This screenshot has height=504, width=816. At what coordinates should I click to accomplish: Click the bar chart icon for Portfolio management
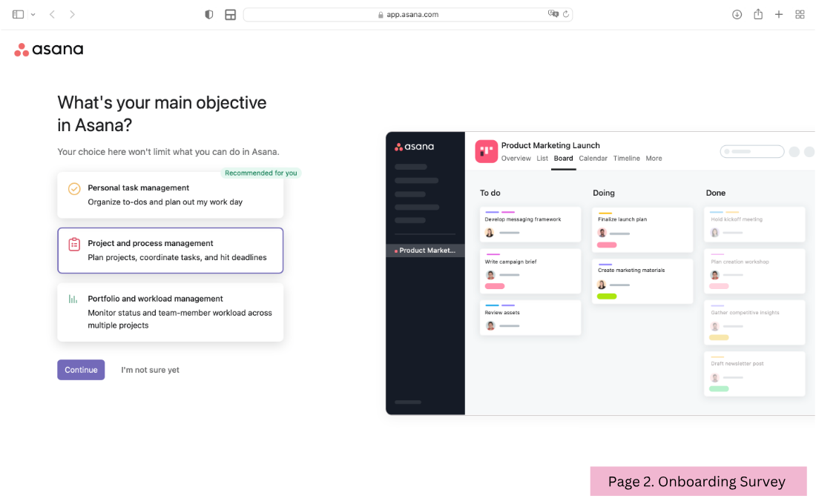coord(73,299)
